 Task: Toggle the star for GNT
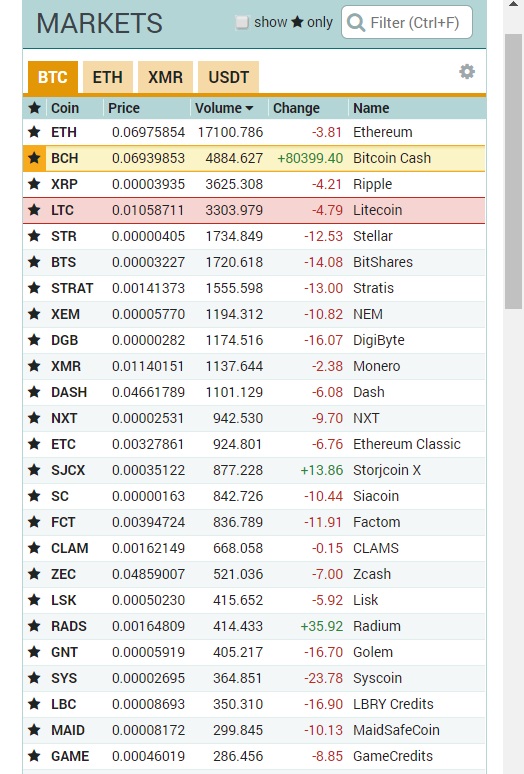pos(34,652)
